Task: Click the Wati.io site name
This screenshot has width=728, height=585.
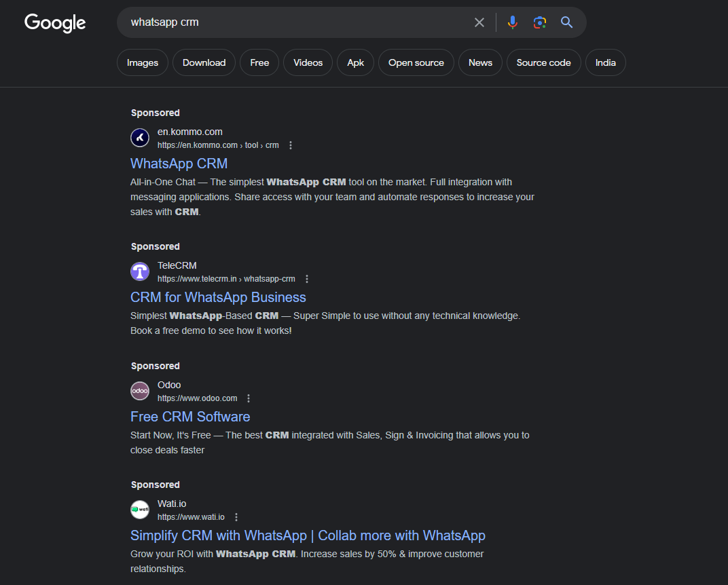Action: tap(172, 504)
